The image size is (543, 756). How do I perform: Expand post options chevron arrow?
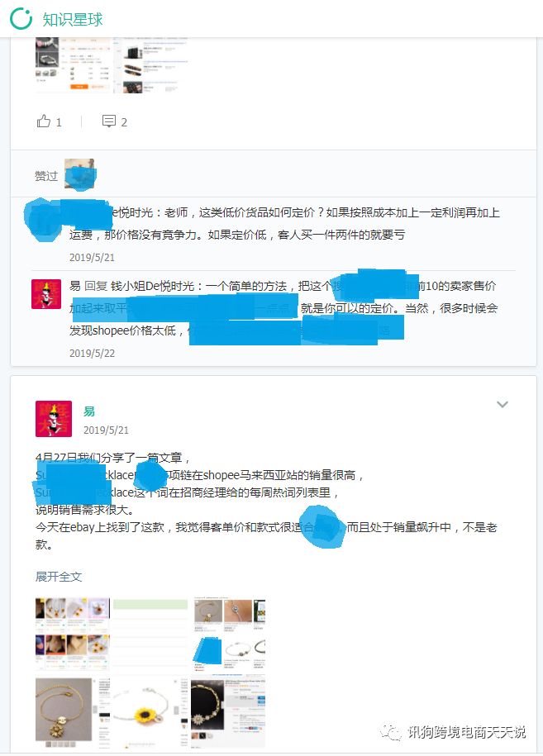[502, 405]
